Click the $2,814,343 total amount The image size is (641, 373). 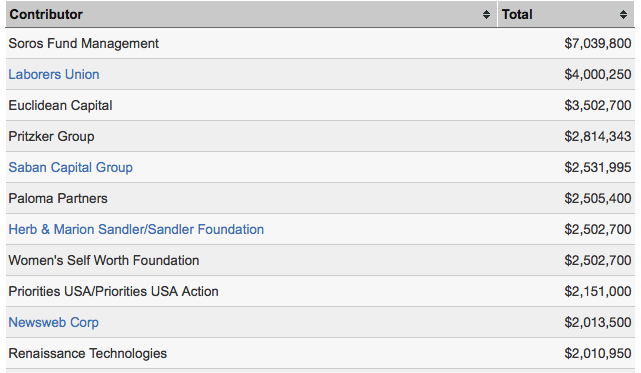point(598,136)
